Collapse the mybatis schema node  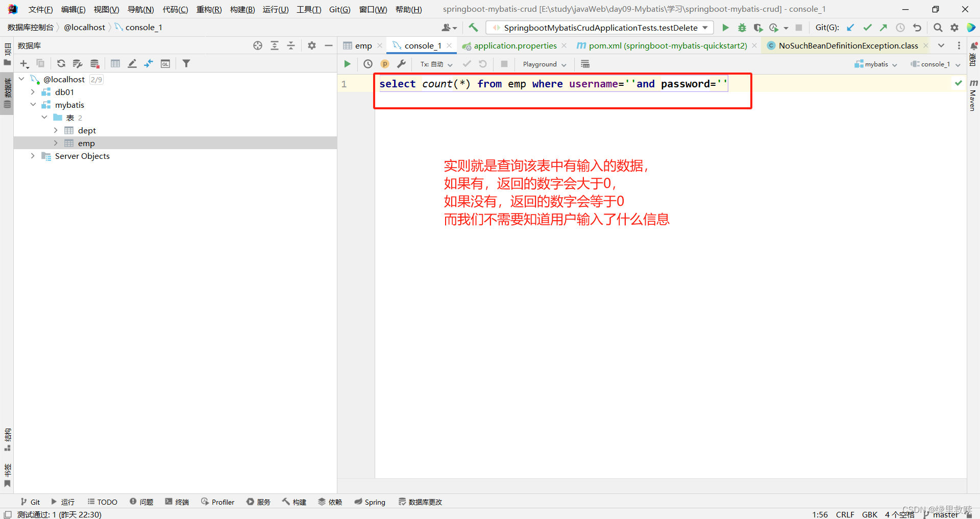[x=33, y=105]
